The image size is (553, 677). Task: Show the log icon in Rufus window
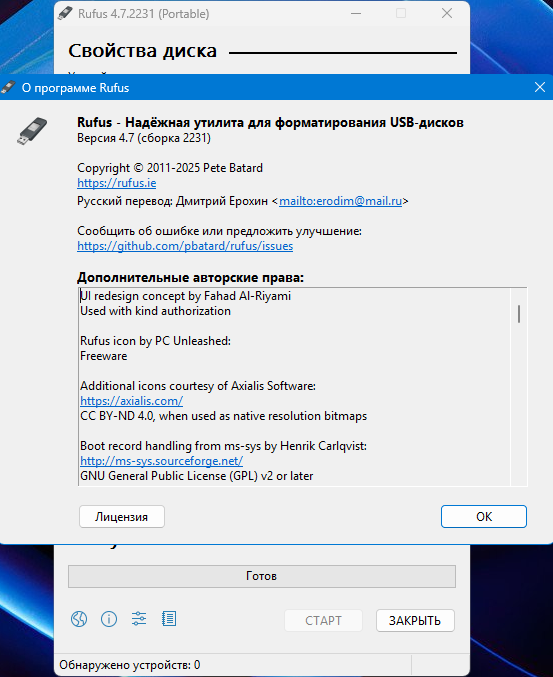[x=169, y=619]
